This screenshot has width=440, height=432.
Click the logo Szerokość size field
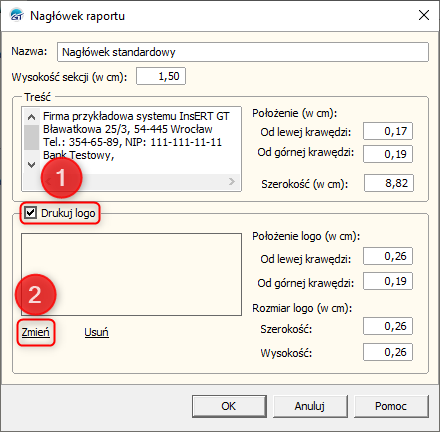click(388, 326)
